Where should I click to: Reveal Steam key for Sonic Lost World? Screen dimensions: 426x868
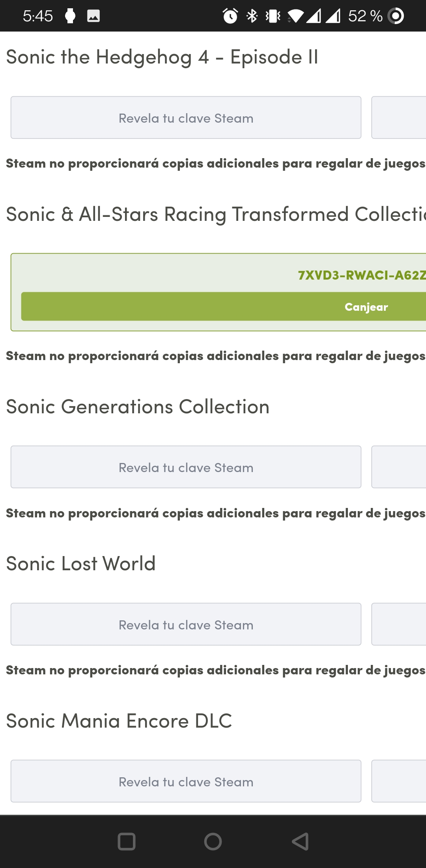(186, 624)
